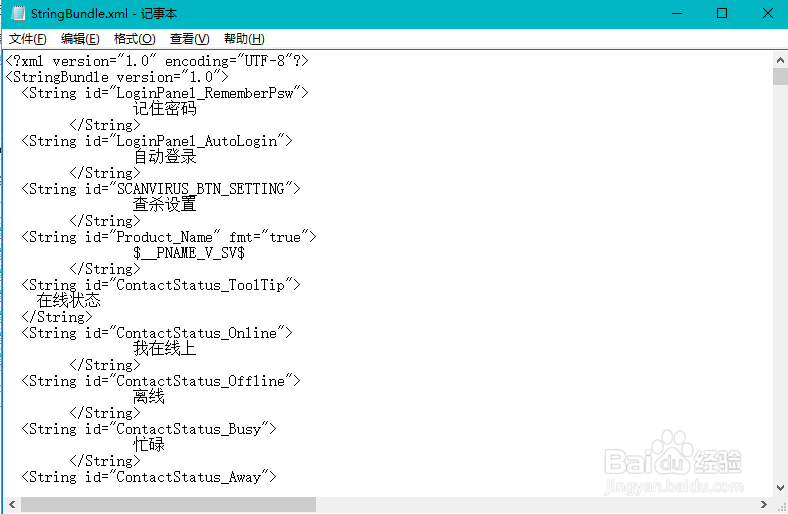Click the text 我在线上
The image size is (788, 514).
(164, 349)
